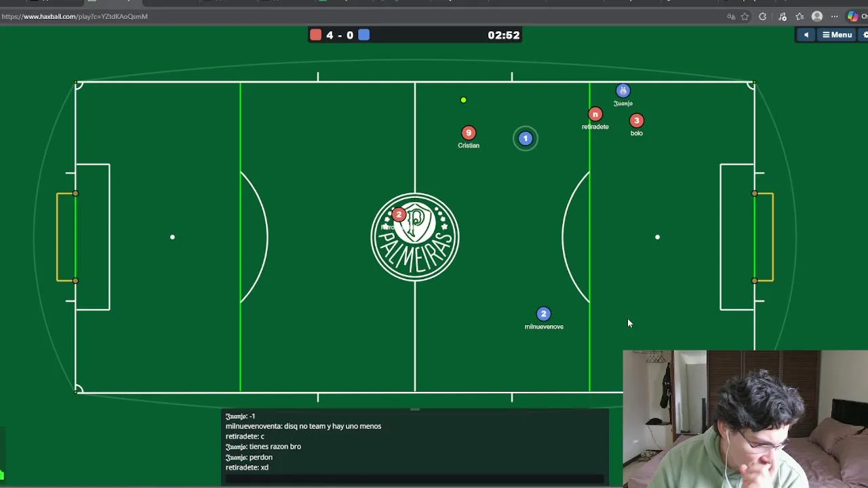Open the HaxBall Menu button
Image resolution: width=868 pixels, height=488 pixels.
(x=837, y=35)
